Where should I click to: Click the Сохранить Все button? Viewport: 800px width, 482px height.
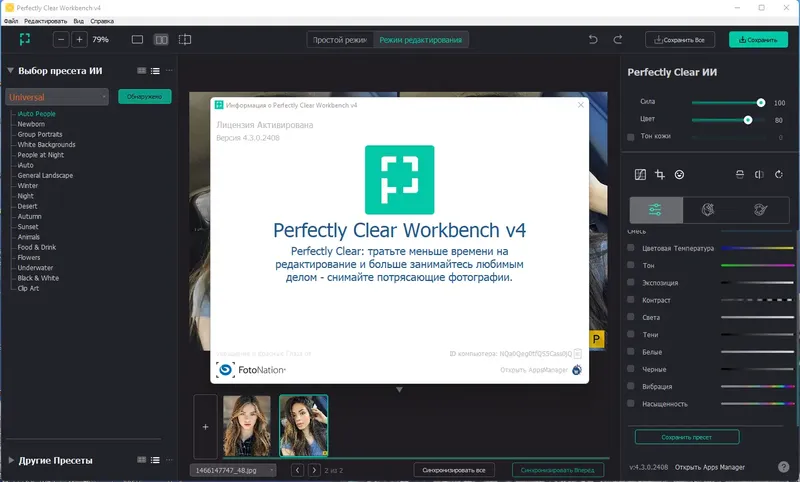tap(680, 40)
